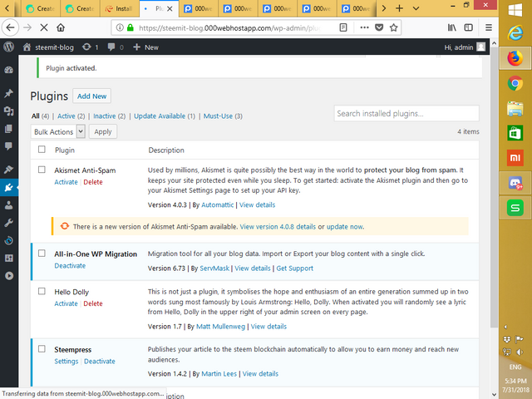Open the Martin Lees author link
The height and width of the screenshot is (399, 532).
coord(219,374)
